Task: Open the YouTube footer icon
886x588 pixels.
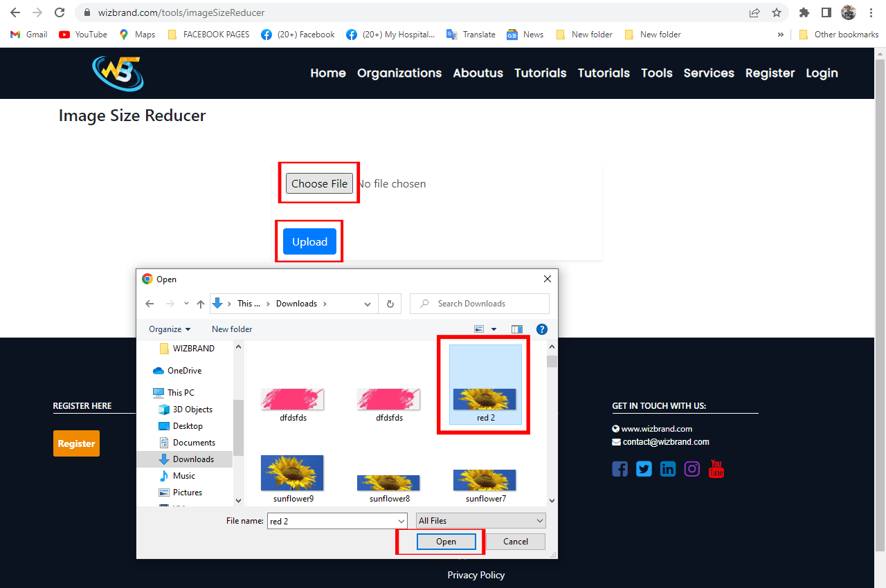Action: (716, 468)
